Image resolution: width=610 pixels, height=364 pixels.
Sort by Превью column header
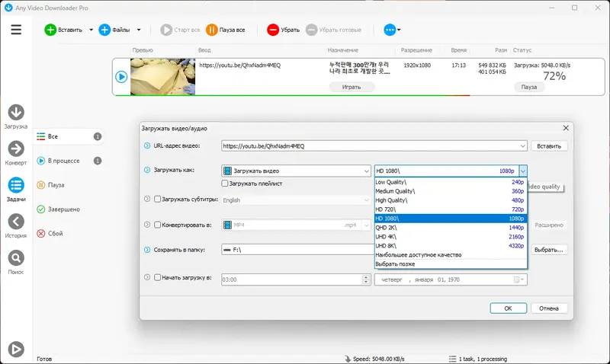[x=143, y=50]
